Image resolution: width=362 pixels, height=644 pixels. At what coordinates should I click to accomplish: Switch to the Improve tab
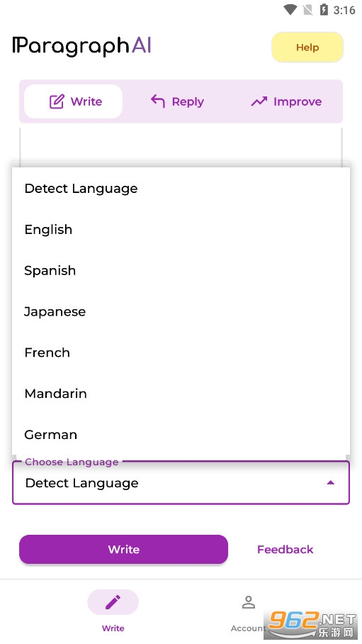pyautogui.click(x=286, y=101)
